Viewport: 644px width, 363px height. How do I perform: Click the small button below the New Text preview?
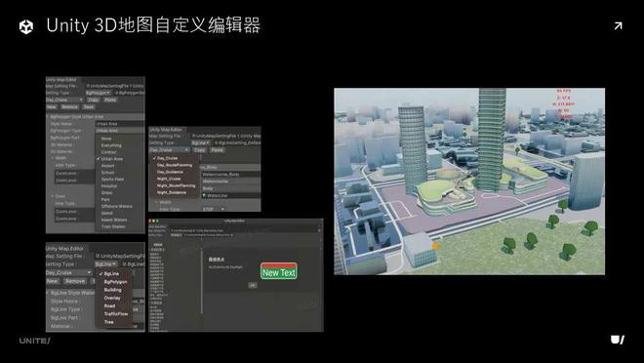[252, 285]
